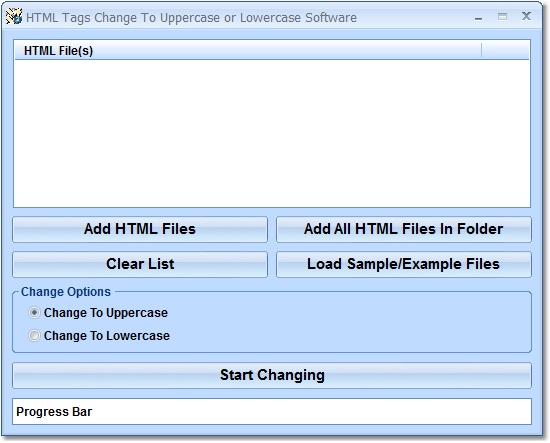Close the HTML Tags Change software window
The image size is (550, 443).
click(x=526, y=16)
